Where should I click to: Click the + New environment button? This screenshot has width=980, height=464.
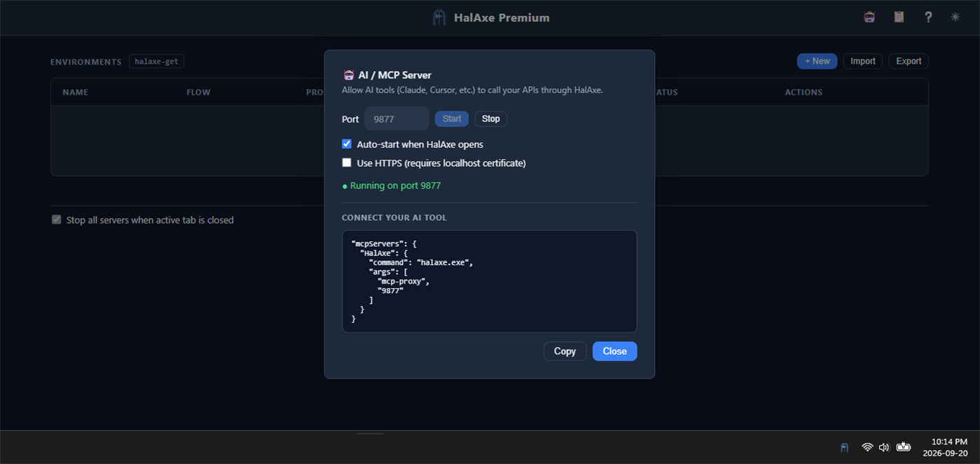click(817, 61)
